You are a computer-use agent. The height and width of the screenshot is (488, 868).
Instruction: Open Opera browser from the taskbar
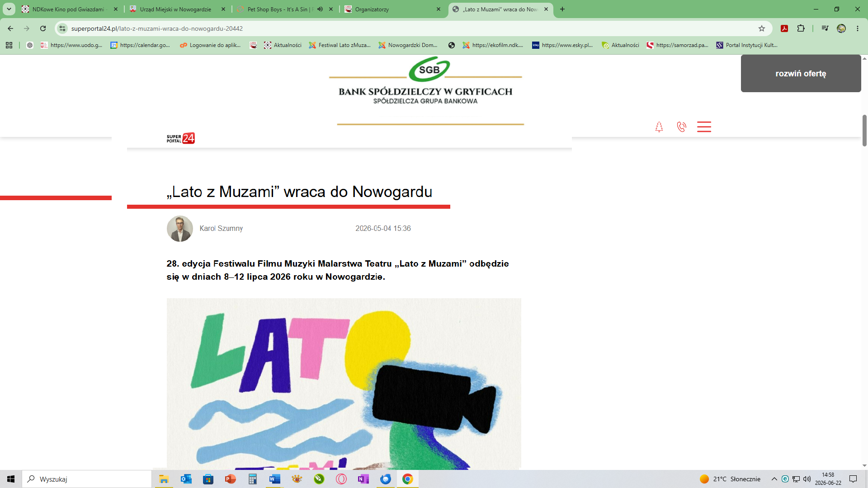click(341, 479)
